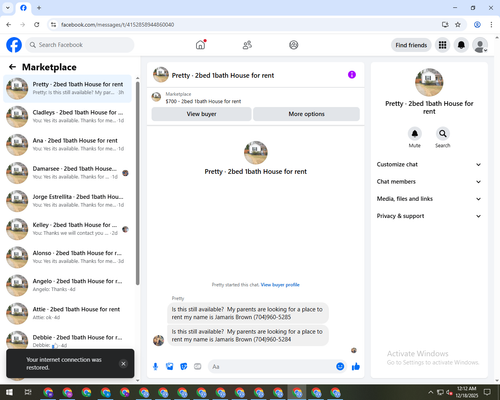Viewport: 500px width, 400px height.
Task: Expand Privacy & support section
Action: click(x=429, y=216)
